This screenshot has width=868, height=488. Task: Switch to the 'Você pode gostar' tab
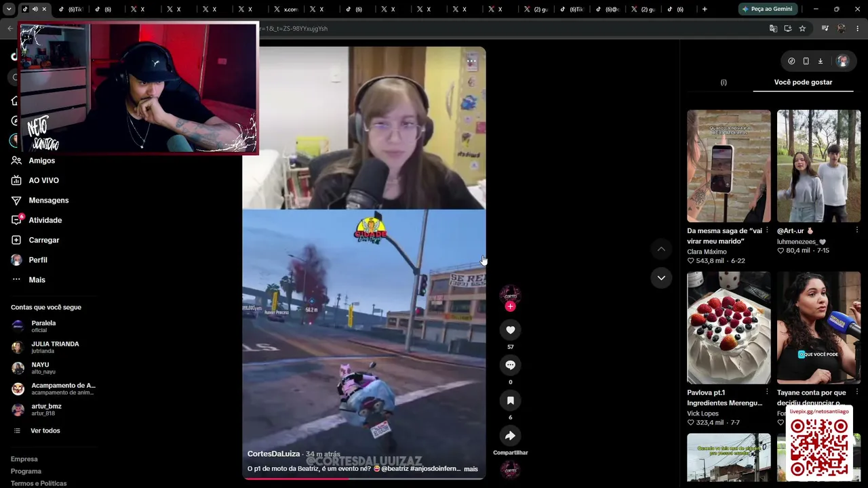803,82
